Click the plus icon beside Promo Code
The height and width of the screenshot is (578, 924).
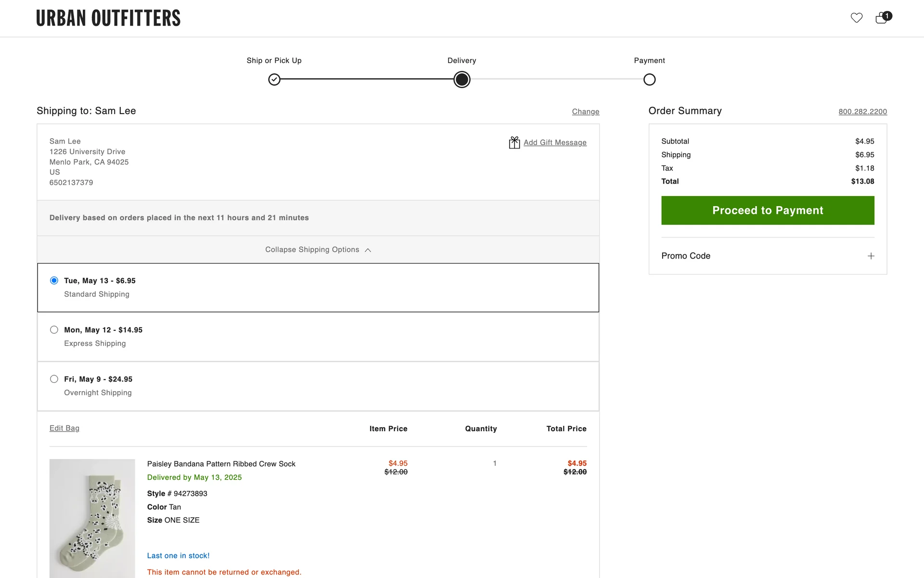pyautogui.click(x=871, y=256)
